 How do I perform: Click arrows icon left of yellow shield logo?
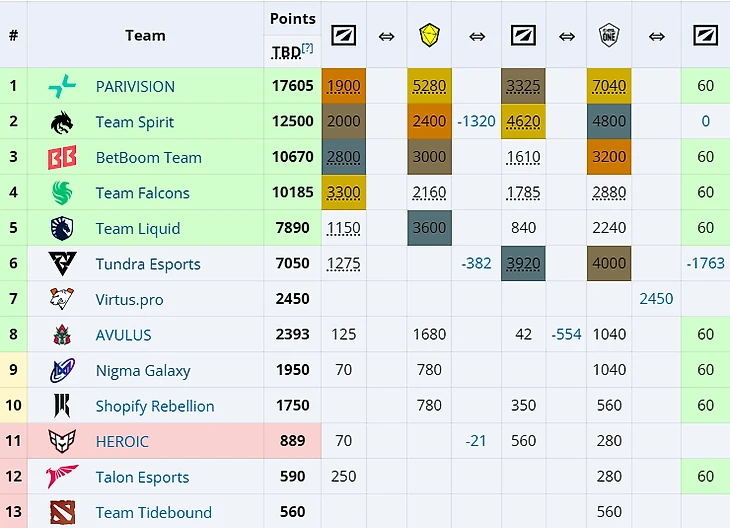click(x=386, y=36)
